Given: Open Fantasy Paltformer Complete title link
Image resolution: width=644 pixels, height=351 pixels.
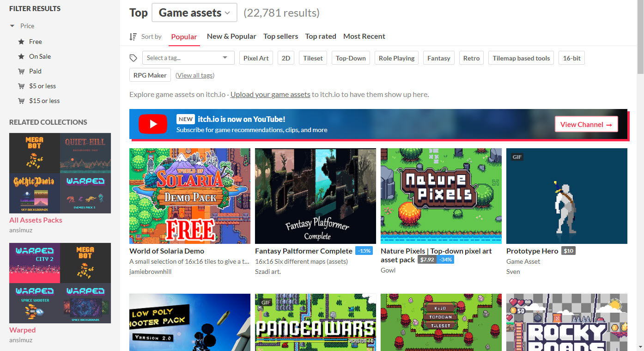Looking at the screenshot, I should (x=304, y=251).
